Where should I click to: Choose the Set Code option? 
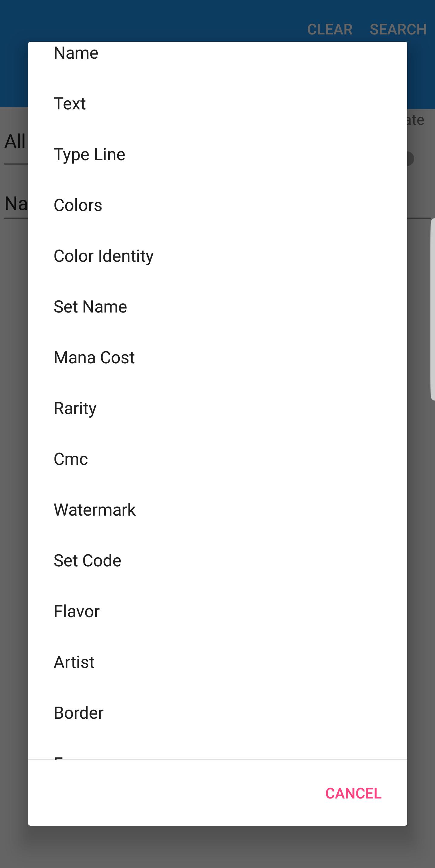click(x=87, y=561)
